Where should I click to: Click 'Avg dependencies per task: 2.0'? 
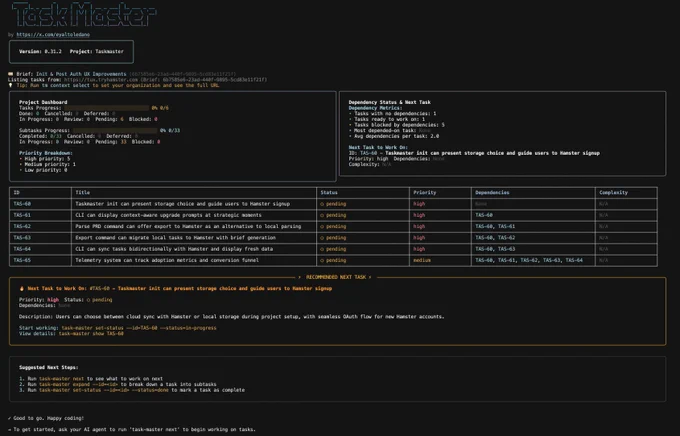tap(394, 136)
